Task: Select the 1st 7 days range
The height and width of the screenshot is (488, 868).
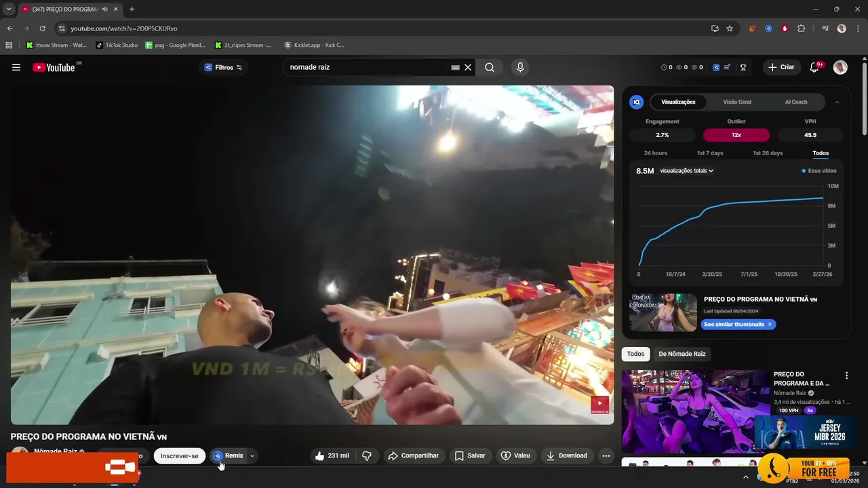Action: 710,153
